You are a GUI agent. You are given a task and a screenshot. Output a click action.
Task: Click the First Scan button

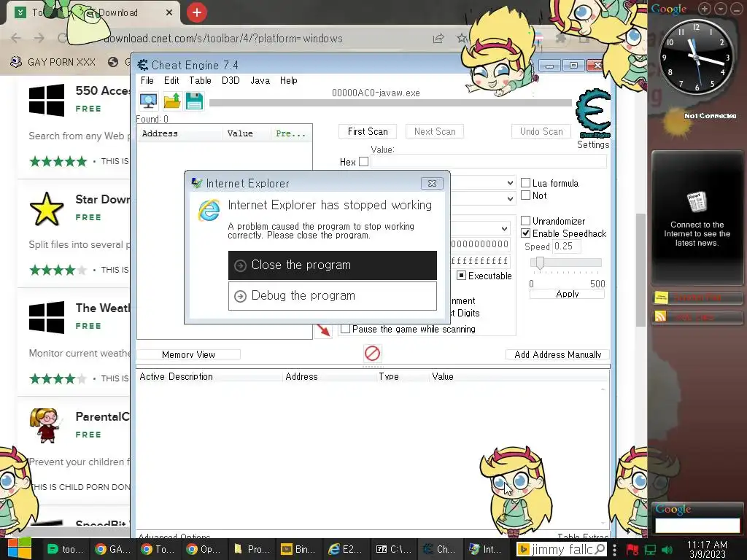coord(368,131)
